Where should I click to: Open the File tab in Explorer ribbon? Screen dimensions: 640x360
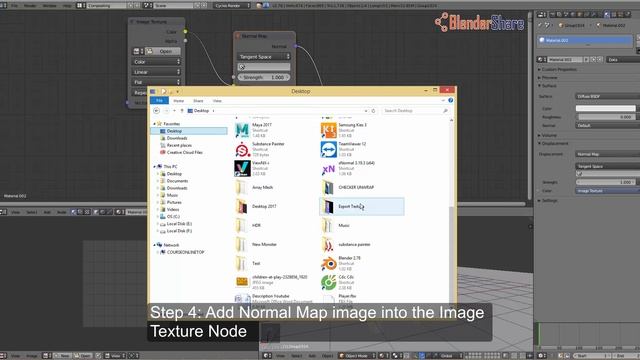[159, 100]
